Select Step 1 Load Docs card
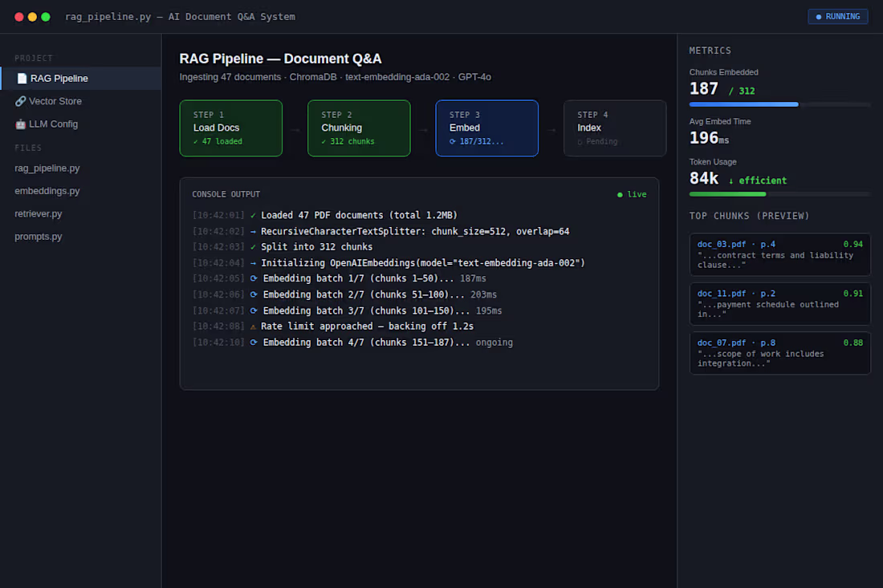The image size is (883, 588). (231, 128)
